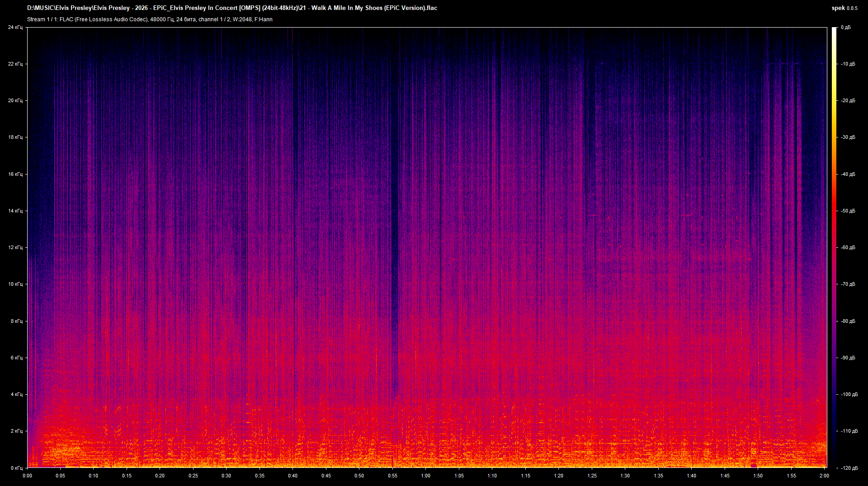This screenshot has height=486, width=868.
Task: Click the -10 дБ level label
Action: (x=848, y=64)
